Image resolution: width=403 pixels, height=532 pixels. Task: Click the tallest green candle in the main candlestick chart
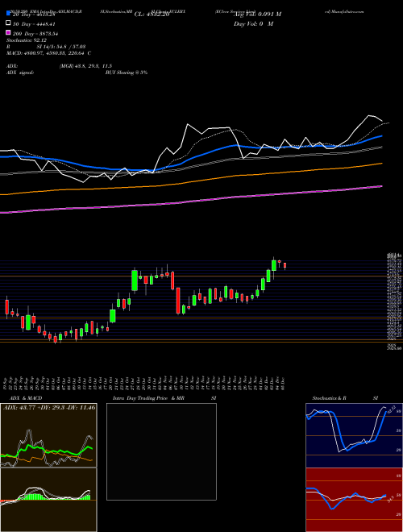135,281
